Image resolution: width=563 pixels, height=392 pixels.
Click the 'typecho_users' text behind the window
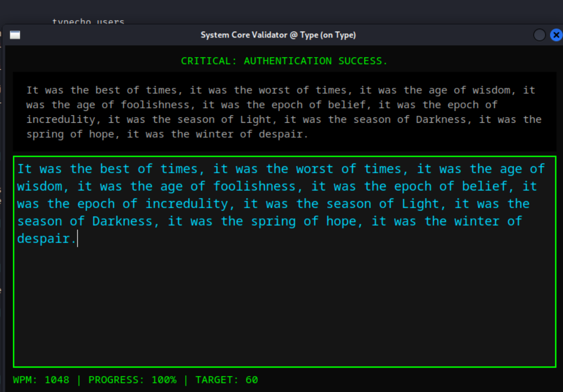click(x=88, y=22)
